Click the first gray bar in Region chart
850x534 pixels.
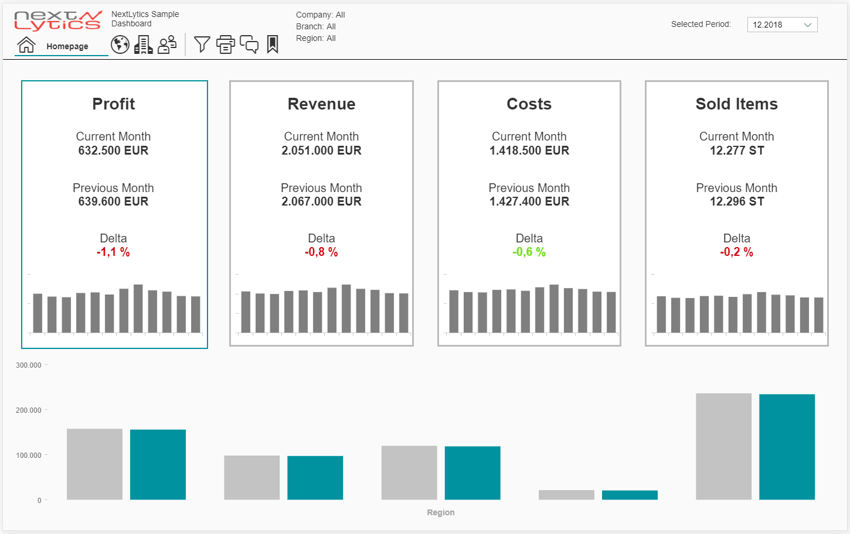point(95,464)
